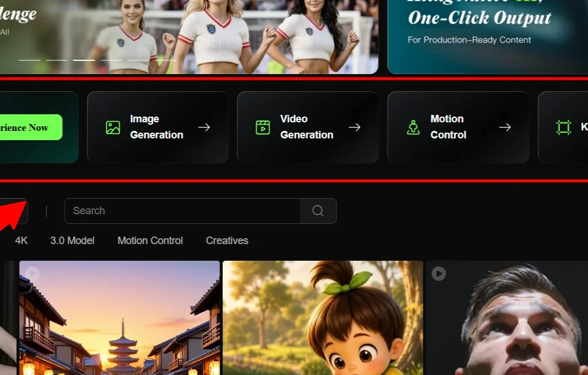Click the green Experience Now button
The image size is (588, 375).
[31, 127]
